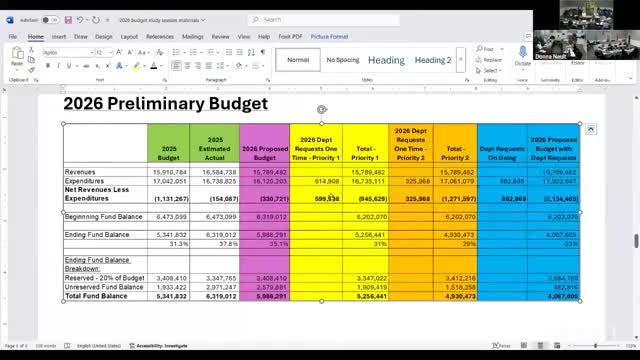Switch to the References tab
The width and height of the screenshot is (640, 360).
(160, 37)
